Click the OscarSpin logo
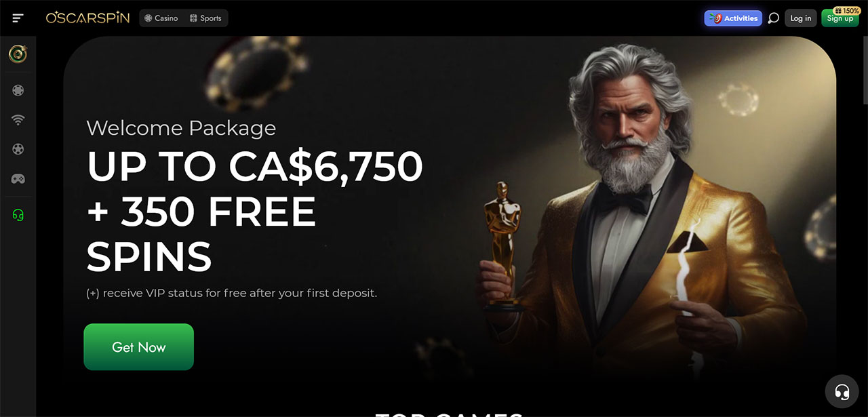The image size is (868, 417). (87, 18)
